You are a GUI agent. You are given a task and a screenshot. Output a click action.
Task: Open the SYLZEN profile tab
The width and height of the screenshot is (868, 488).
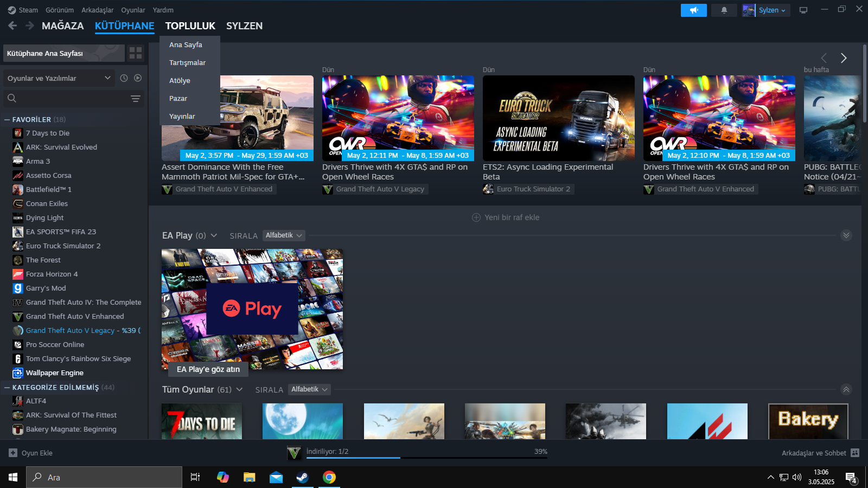(245, 25)
